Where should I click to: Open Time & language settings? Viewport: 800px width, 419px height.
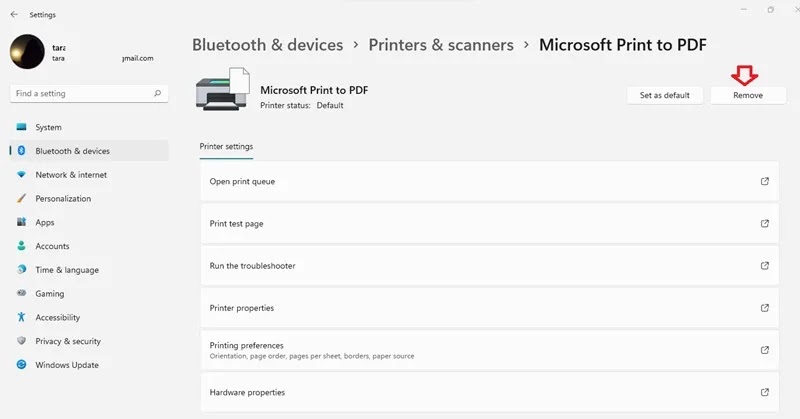[x=89, y=269]
